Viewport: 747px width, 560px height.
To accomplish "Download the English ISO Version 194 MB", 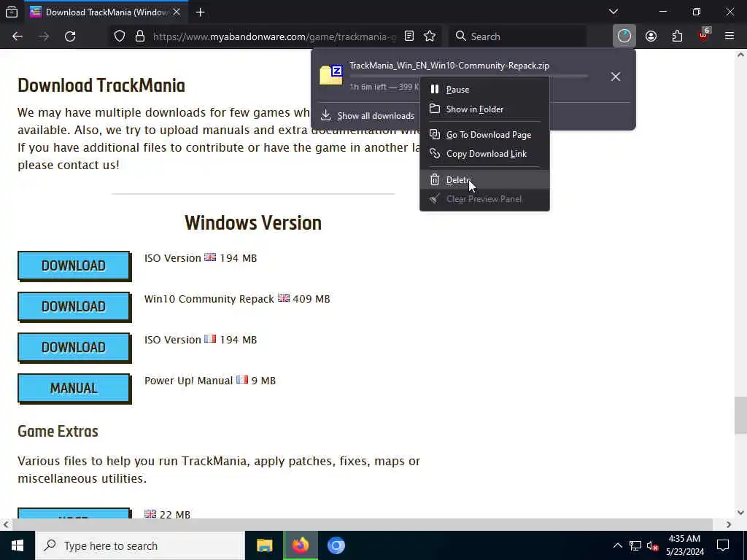I will tap(74, 265).
